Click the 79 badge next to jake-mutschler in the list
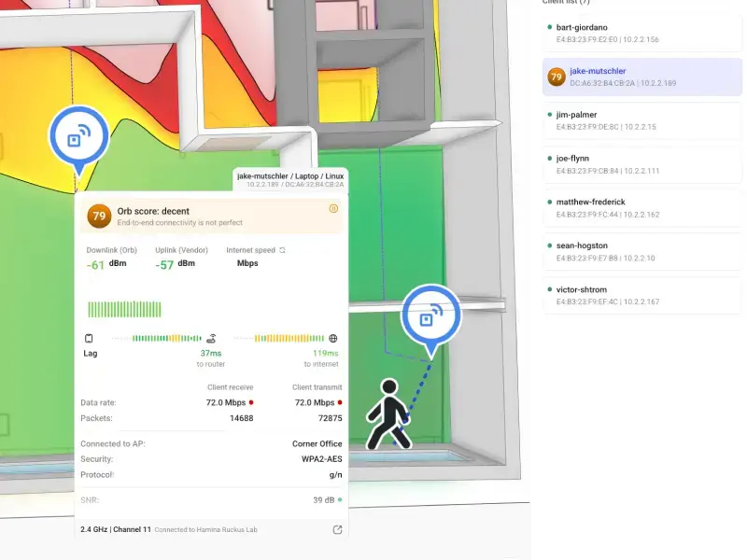The width and height of the screenshot is (747, 560). click(x=557, y=77)
